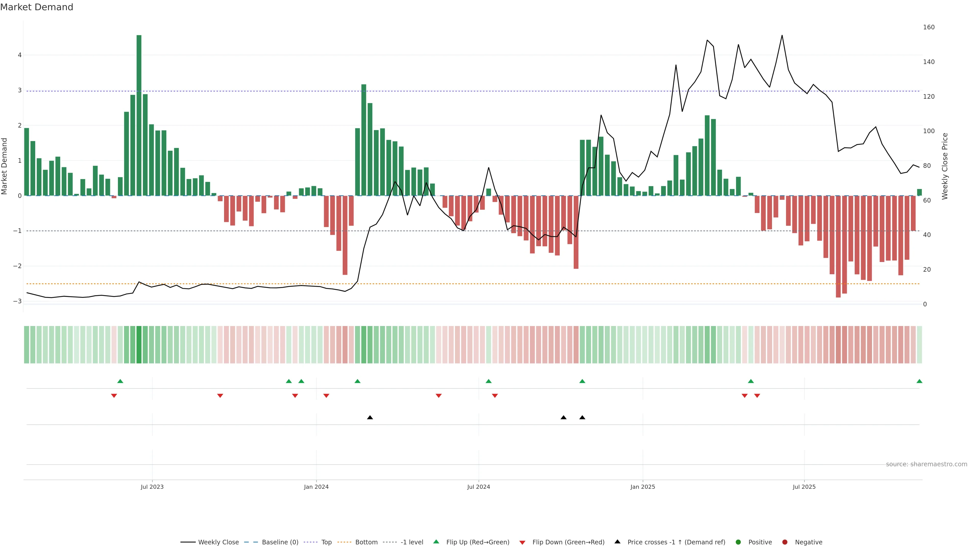This screenshot has height=551, width=980.
Task: Click the -1 level legend label
Action: (412, 542)
